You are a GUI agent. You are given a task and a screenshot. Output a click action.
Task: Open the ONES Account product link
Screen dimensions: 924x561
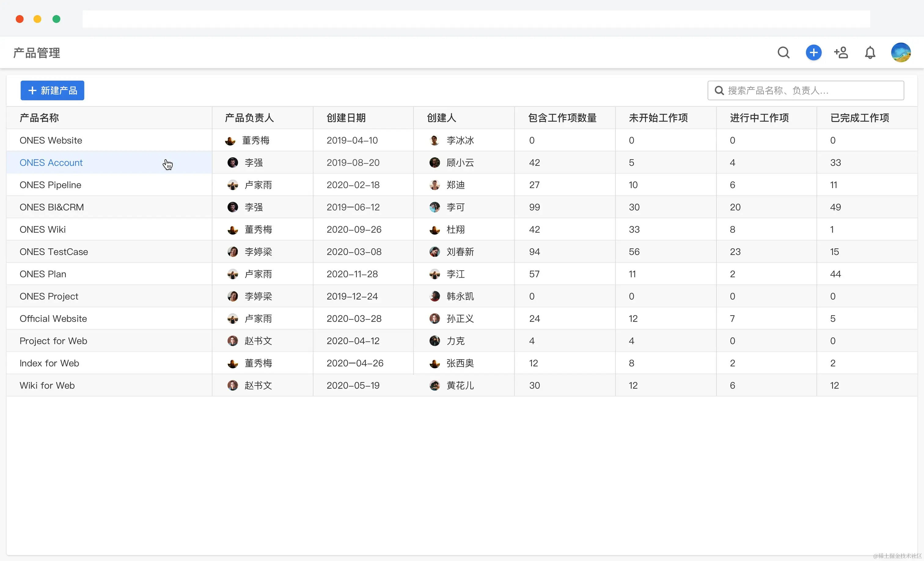(x=51, y=163)
